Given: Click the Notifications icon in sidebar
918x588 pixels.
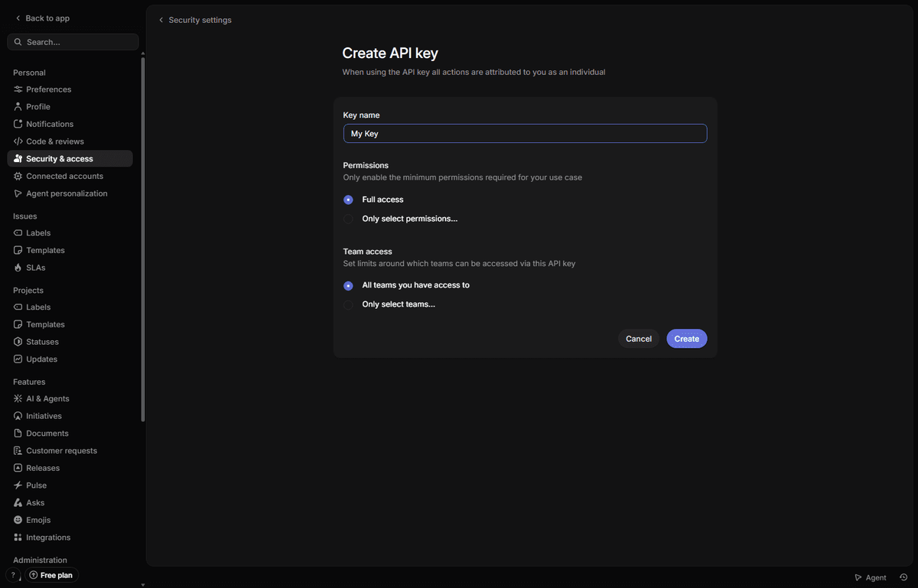Looking at the screenshot, I should click(18, 124).
